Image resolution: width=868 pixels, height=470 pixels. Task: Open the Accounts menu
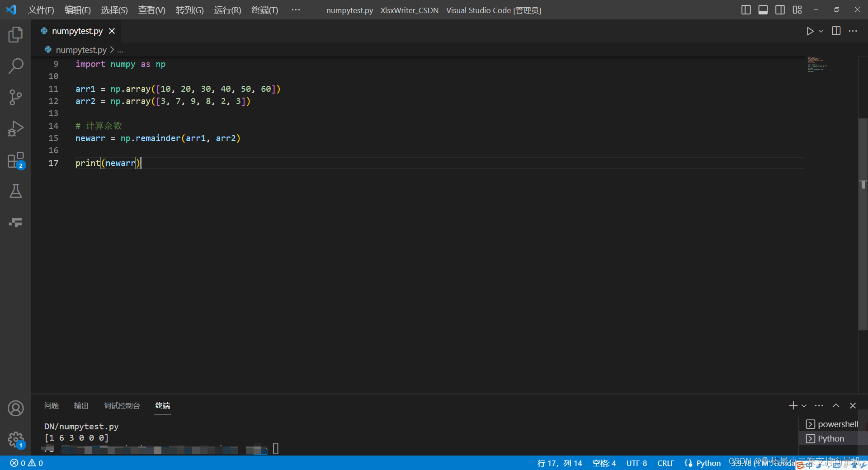(x=15, y=409)
